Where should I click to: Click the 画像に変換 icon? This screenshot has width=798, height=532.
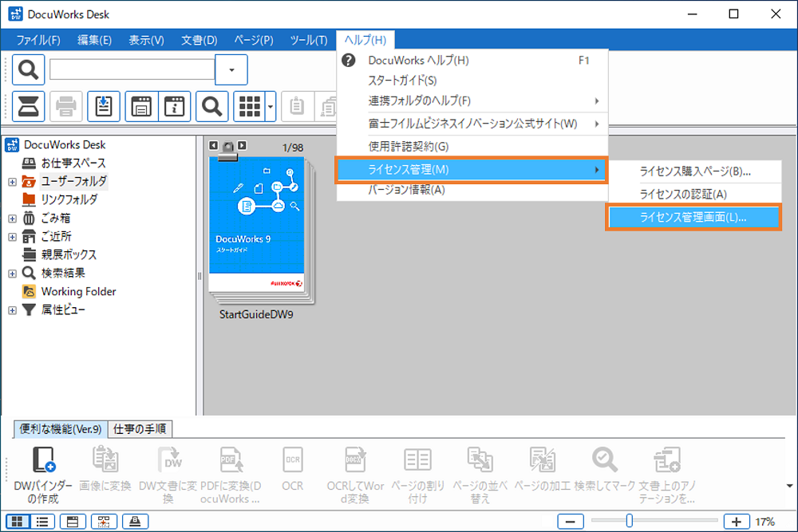[x=105, y=459]
